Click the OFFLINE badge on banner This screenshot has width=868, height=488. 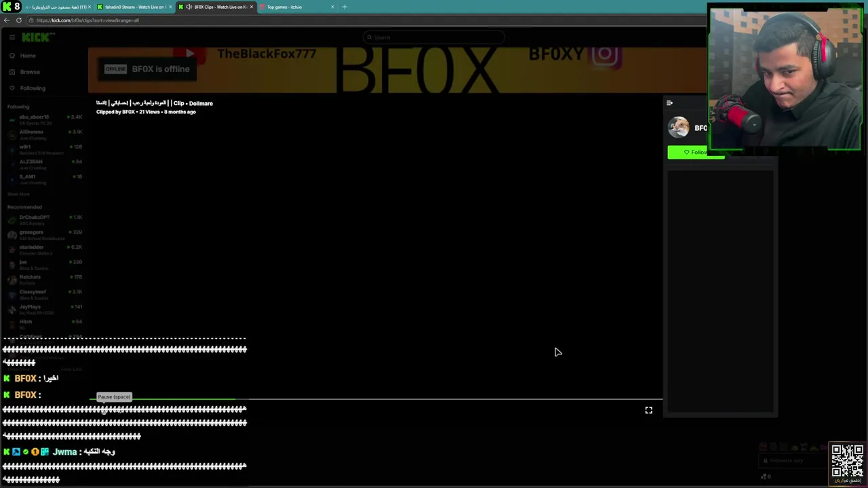tap(115, 69)
